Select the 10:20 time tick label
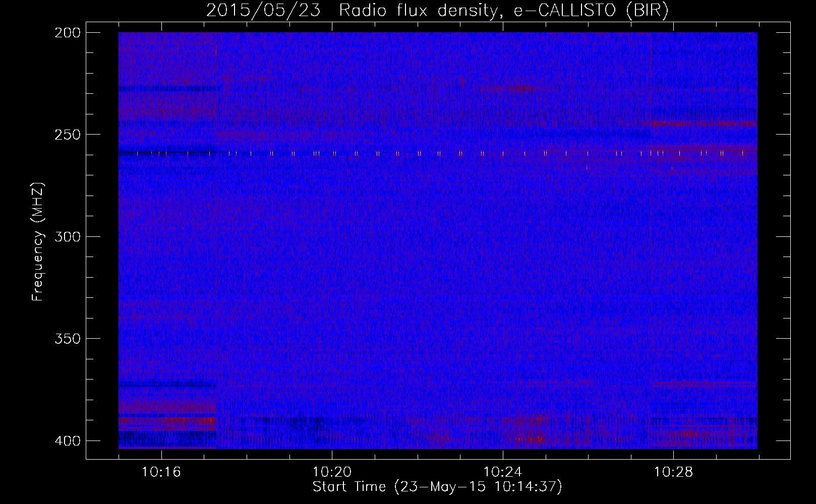The height and width of the screenshot is (504, 816). 332,472
